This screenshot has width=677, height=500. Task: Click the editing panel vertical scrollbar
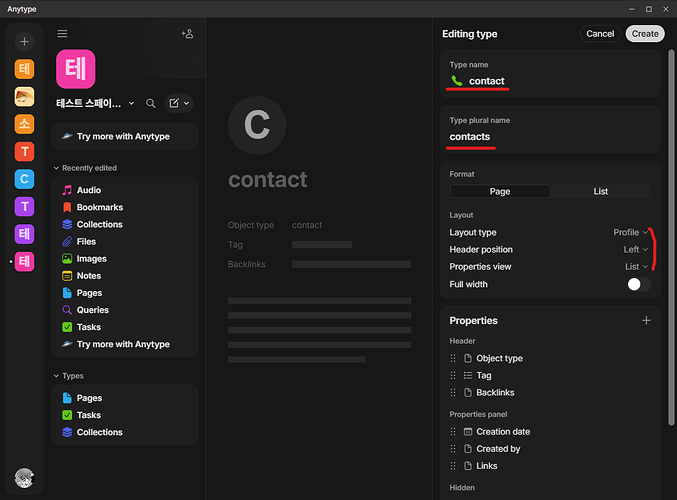click(671, 237)
